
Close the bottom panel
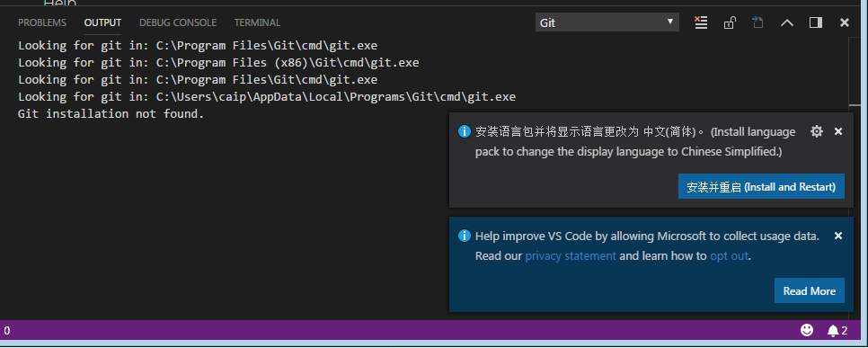(845, 22)
